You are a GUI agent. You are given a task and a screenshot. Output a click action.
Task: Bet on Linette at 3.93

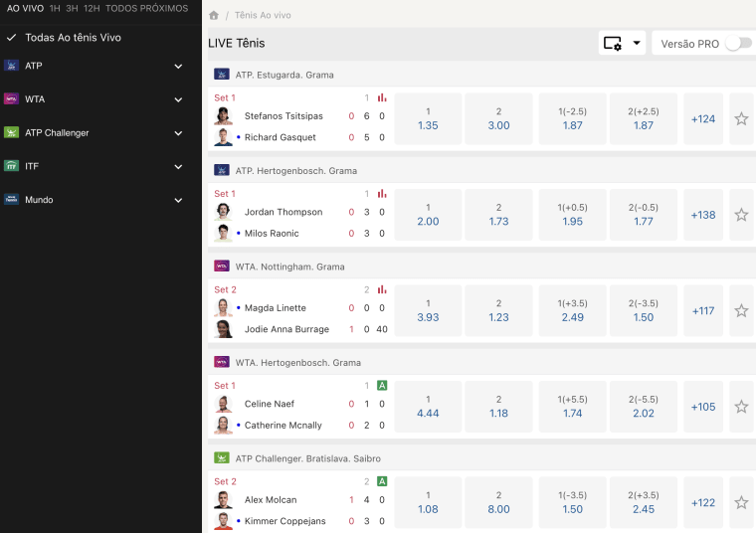(428, 311)
